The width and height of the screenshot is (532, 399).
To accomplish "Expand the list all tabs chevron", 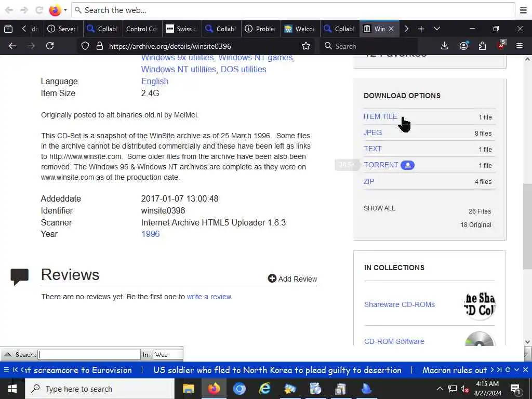I will 437,29.
